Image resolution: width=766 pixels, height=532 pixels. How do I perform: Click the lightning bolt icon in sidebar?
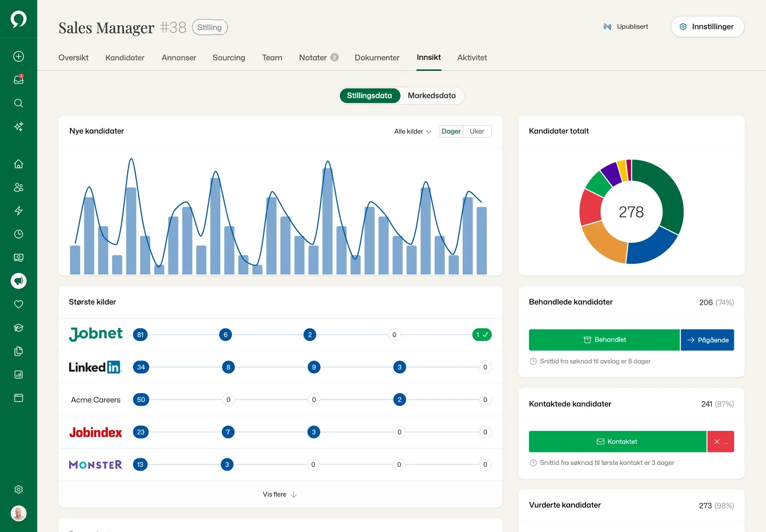click(19, 211)
